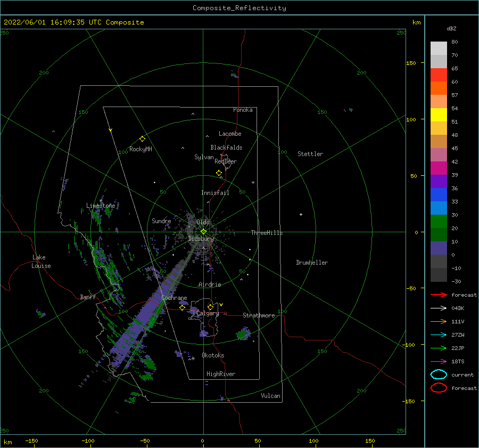The width and height of the screenshot is (479, 448).
Task: Click the Limestone label
Action: pyautogui.click(x=101, y=206)
